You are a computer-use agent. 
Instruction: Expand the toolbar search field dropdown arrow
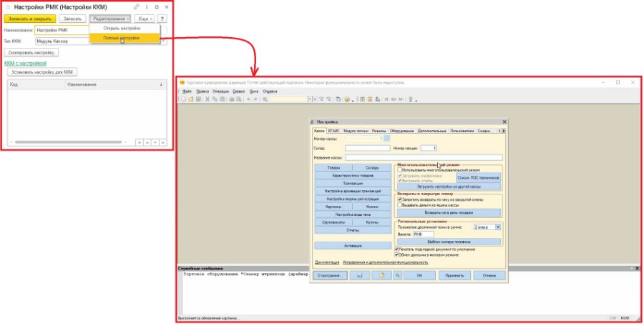click(310, 99)
